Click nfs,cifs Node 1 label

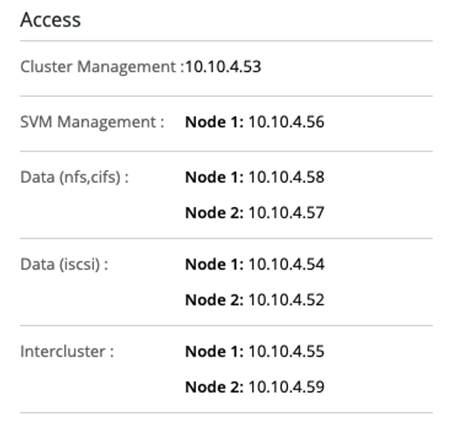tap(214, 177)
